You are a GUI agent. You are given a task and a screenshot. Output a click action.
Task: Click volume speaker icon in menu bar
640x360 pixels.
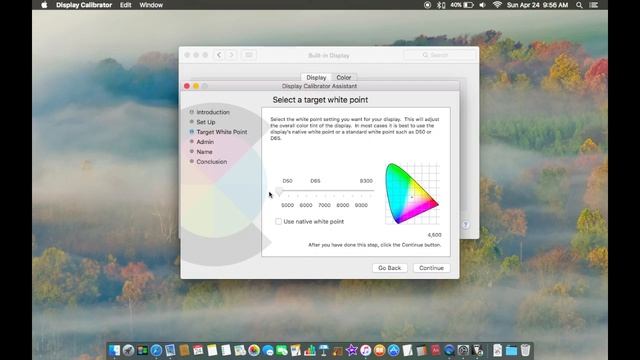(x=482, y=5)
